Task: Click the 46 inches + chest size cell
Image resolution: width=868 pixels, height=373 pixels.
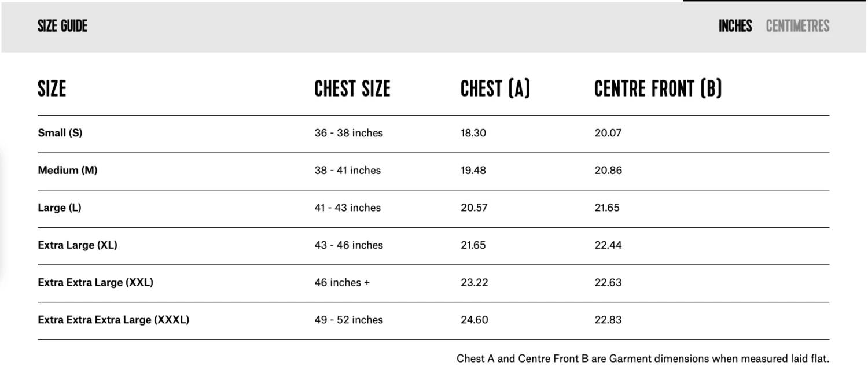Action: (341, 283)
